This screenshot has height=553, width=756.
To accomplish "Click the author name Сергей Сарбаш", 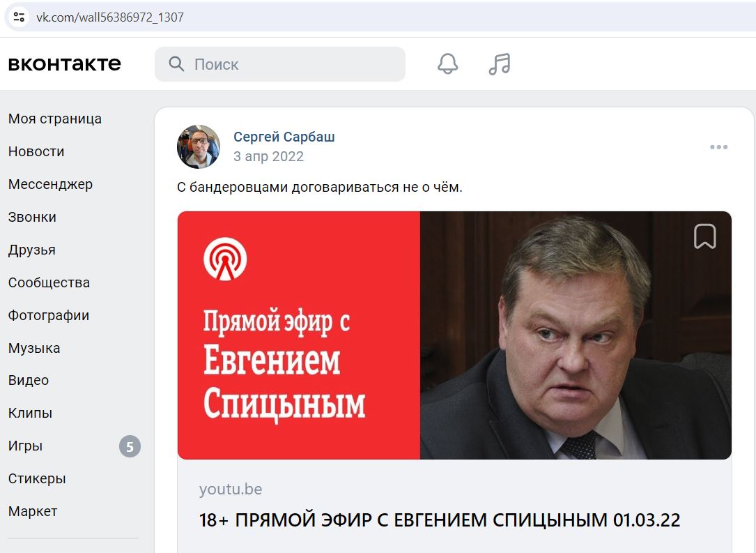I will [284, 137].
